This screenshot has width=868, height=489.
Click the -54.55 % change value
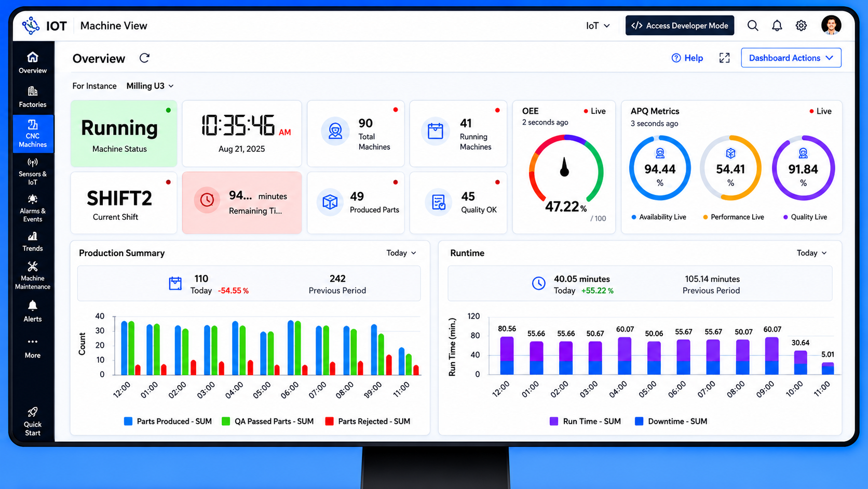[233, 291]
